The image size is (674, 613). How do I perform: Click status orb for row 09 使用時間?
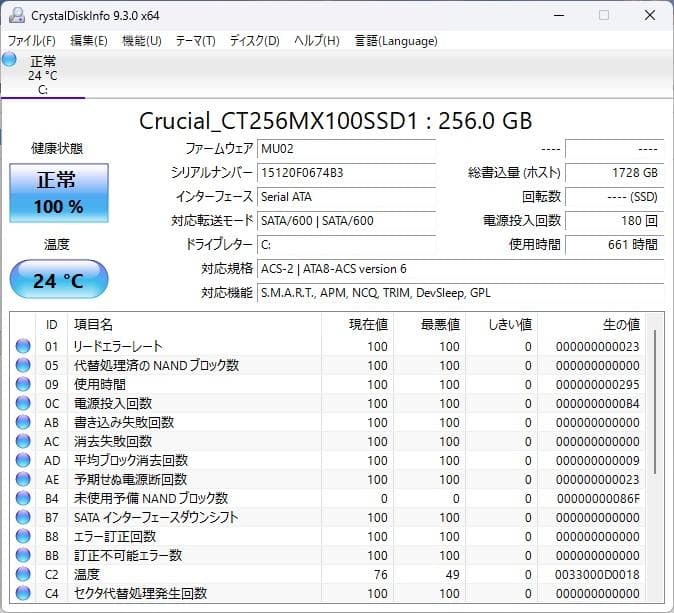(x=23, y=384)
